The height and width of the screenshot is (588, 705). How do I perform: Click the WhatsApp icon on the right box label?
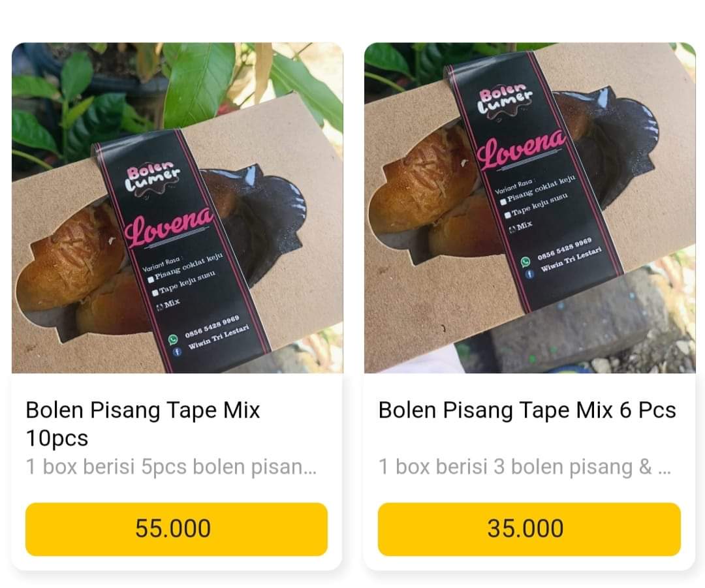click(525, 262)
